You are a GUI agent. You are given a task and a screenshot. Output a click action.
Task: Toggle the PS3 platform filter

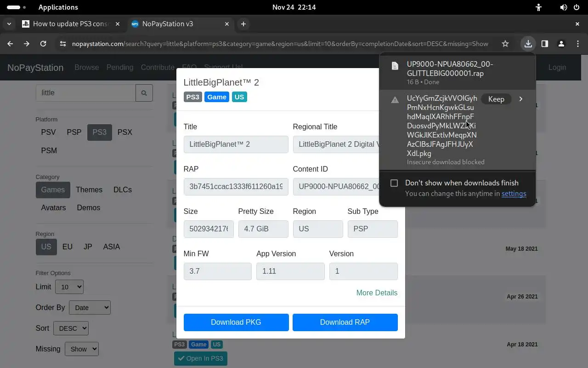(99, 132)
